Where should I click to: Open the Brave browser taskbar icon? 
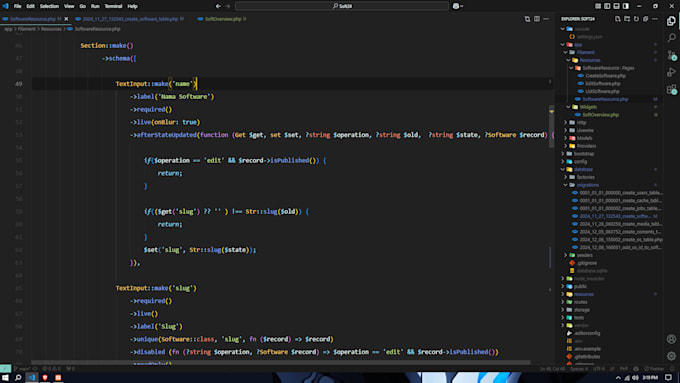45,377
